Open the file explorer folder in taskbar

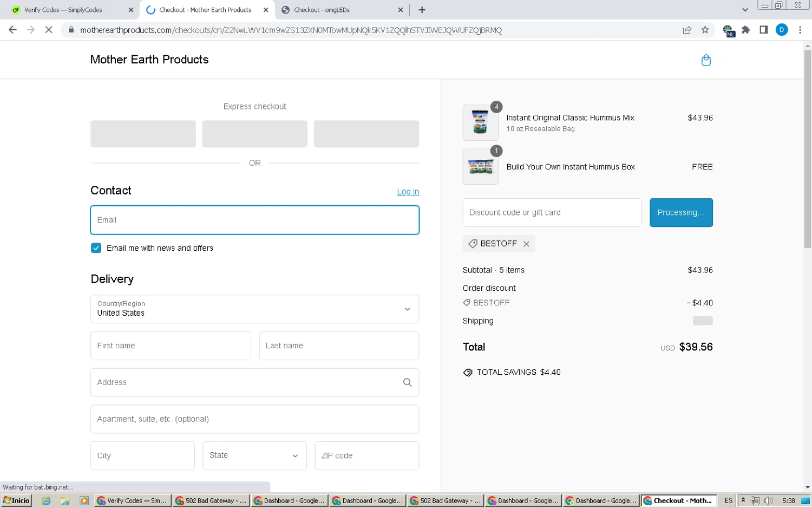click(65, 501)
